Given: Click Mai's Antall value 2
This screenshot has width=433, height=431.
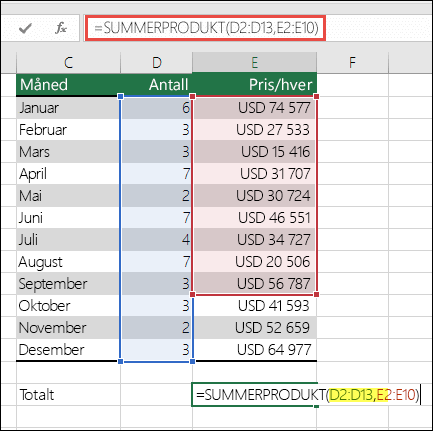Looking at the screenshot, I should click(157, 196).
